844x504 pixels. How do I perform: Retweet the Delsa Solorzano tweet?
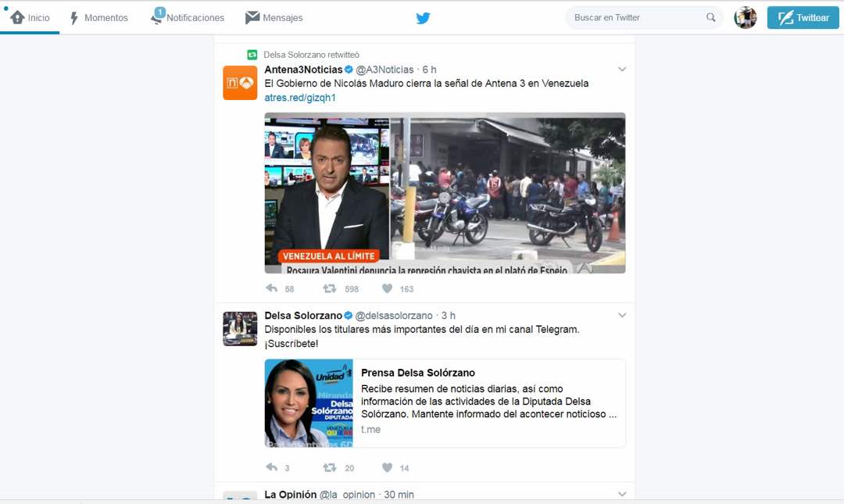pos(330,467)
